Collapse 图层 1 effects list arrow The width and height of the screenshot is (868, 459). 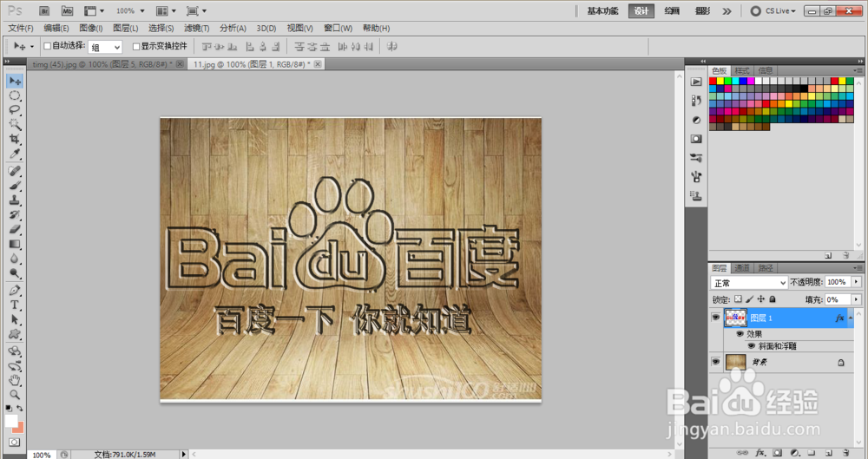(x=851, y=318)
